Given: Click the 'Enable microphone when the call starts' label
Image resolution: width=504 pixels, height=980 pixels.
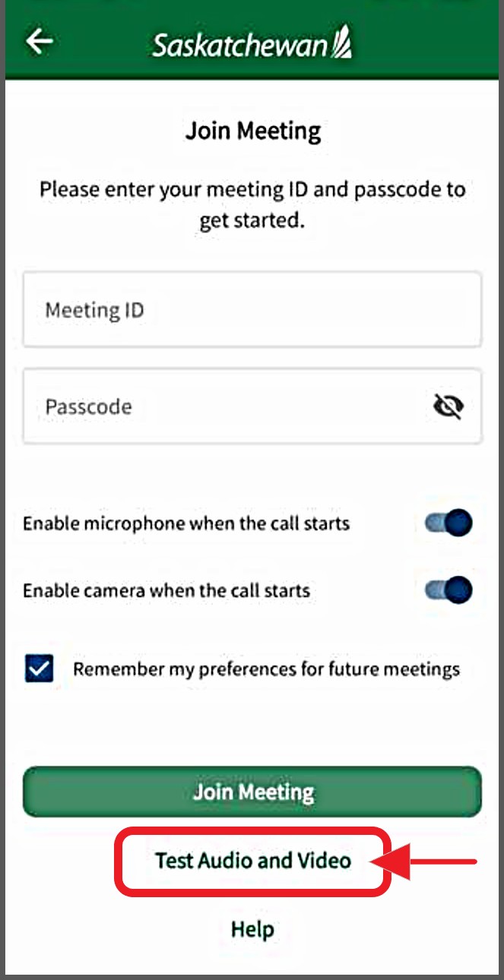Looking at the screenshot, I should (186, 523).
